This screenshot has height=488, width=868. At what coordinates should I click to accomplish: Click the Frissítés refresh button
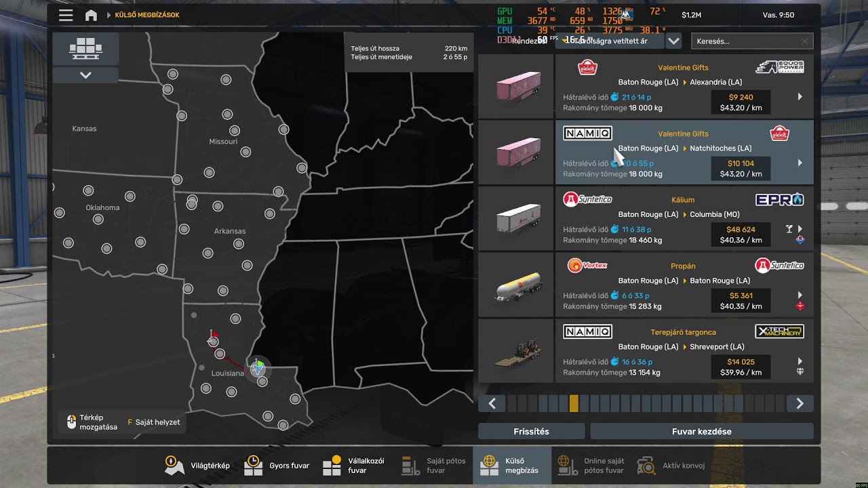pos(532,432)
